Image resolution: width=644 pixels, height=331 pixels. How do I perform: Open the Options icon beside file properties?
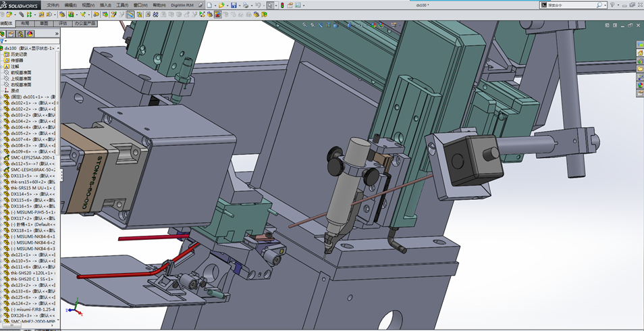pyautogui.click(x=298, y=5)
